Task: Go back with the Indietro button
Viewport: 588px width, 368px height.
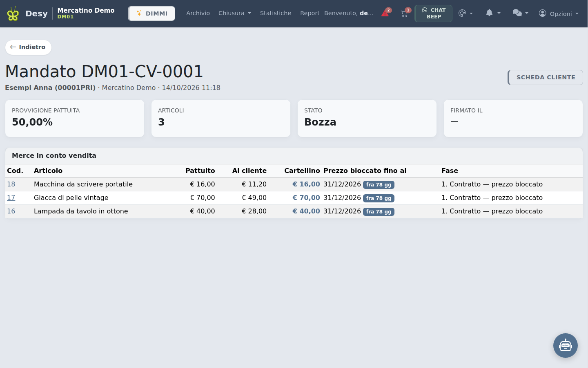Action: click(x=28, y=47)
